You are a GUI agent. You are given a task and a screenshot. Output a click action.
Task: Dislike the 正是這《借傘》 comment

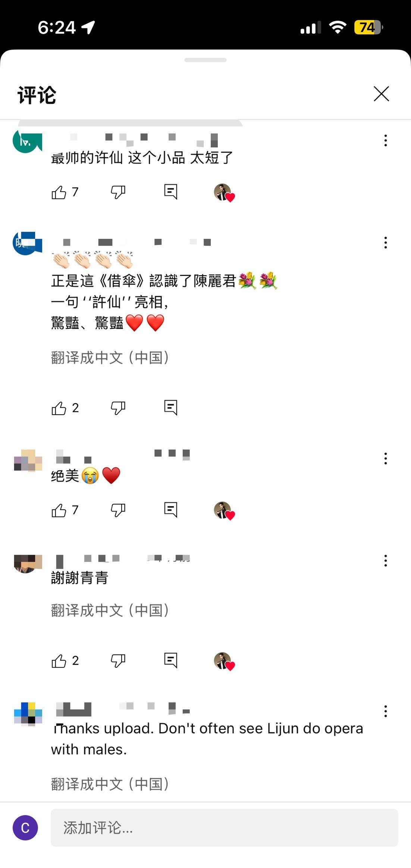[118, 408]
